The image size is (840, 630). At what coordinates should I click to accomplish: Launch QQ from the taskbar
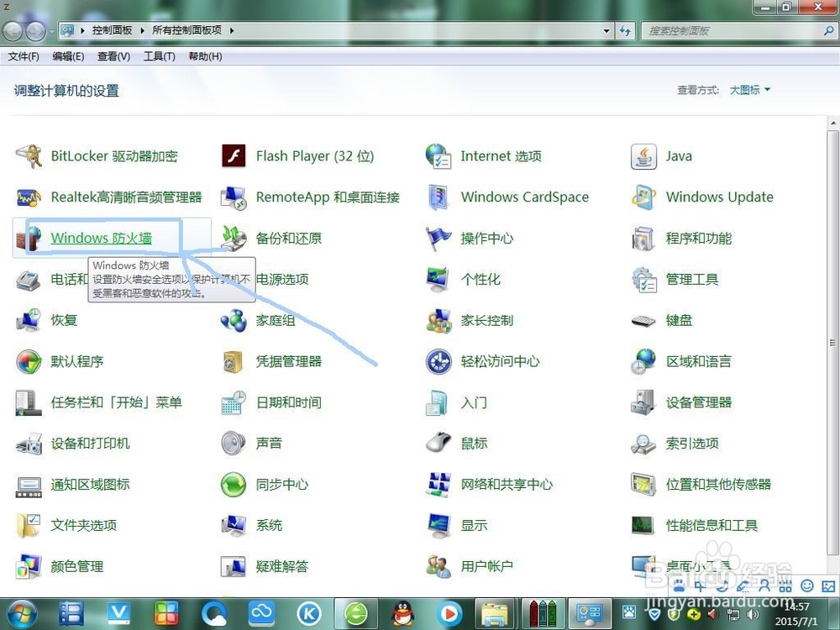pyautogui.click(x=402, y=614)
